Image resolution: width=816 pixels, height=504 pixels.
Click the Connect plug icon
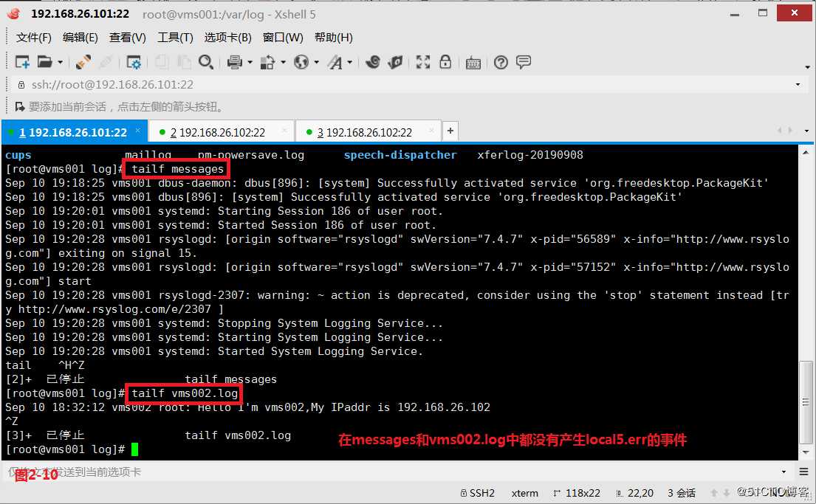tap(83, 63)
